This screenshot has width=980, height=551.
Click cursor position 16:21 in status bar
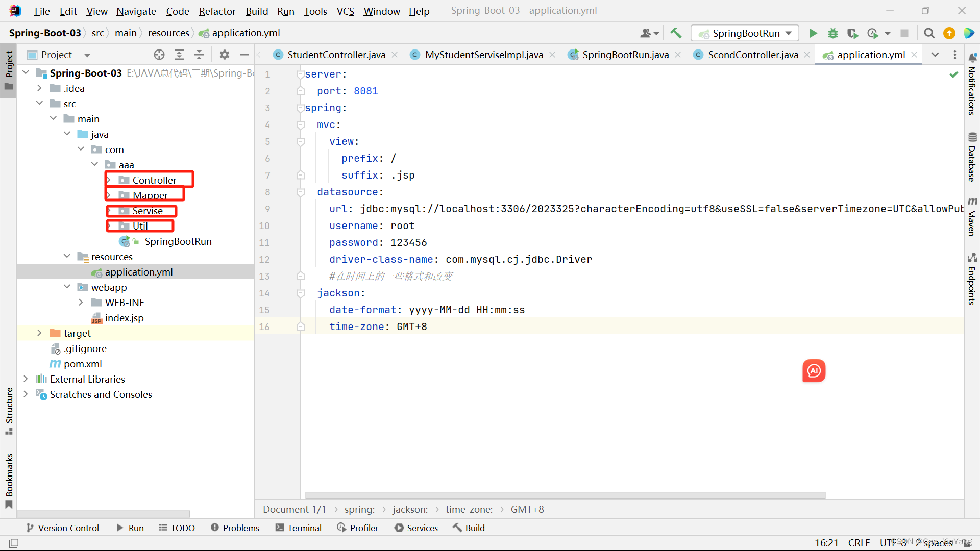point(826,543)
